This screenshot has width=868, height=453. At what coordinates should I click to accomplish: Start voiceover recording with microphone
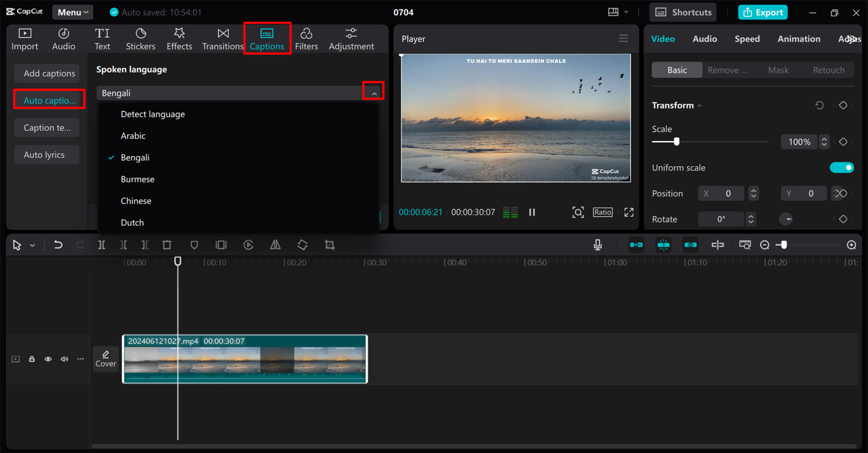coord(597,245)
